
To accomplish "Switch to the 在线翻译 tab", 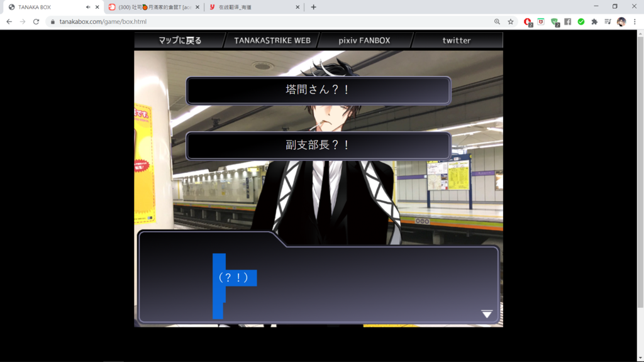I will click(x=254, y=7).
